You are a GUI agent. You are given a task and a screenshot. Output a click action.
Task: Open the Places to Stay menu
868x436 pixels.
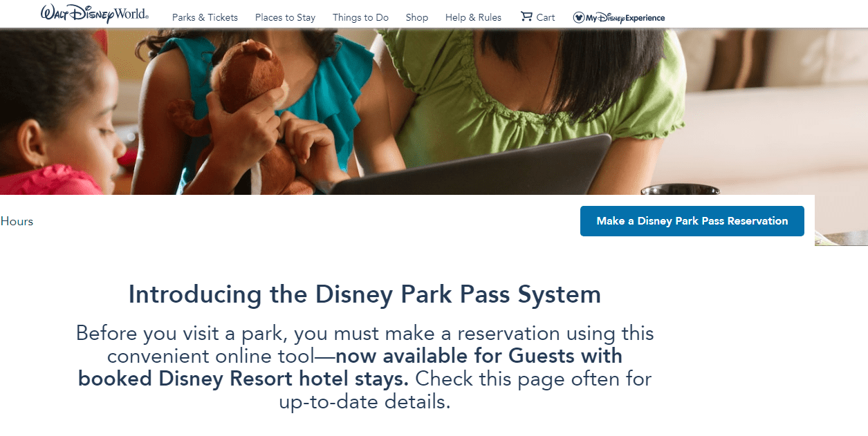click(285, 17)
